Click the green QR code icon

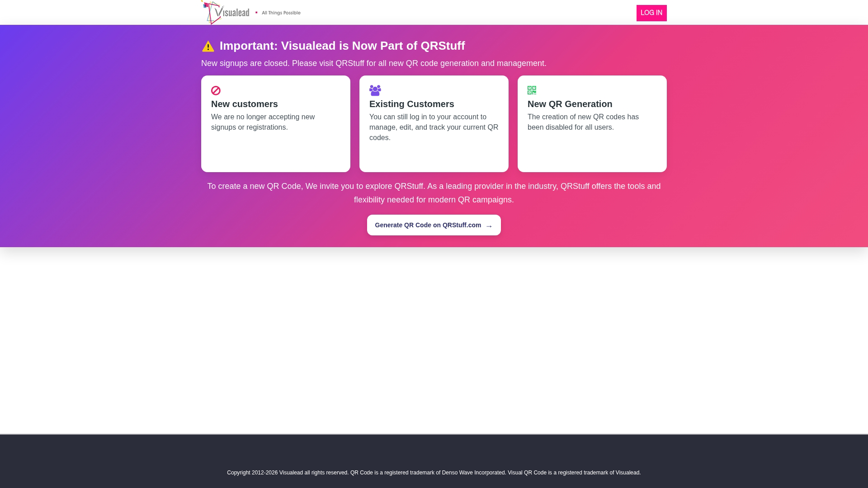[532, 90]
